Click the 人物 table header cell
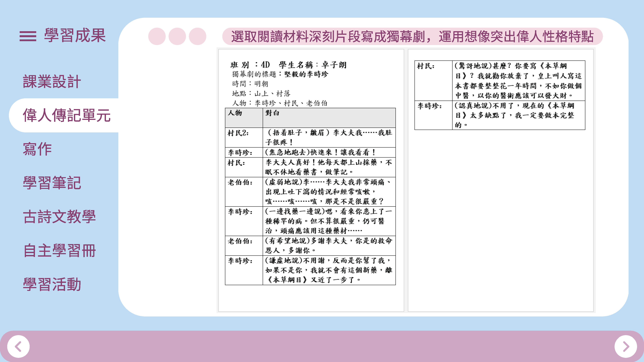 (244, 118)
